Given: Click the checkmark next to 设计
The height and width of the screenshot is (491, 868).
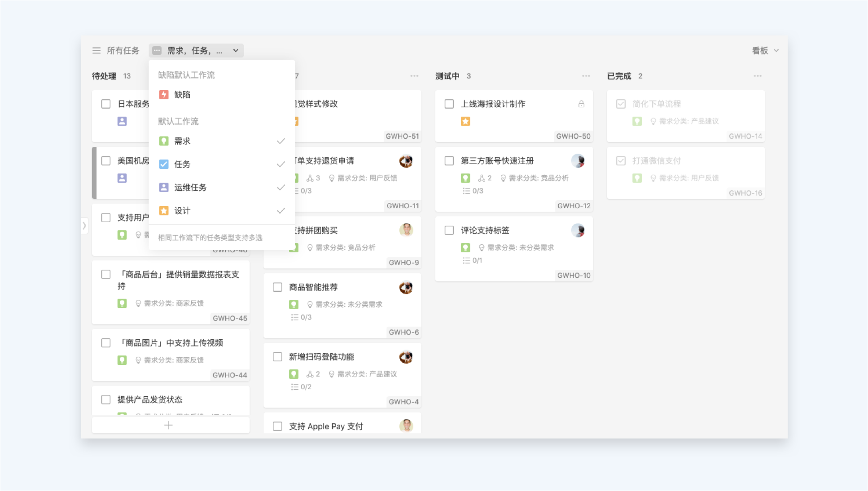Looking at the screenshot, I should pyautogui.click(x=281, y=211).
